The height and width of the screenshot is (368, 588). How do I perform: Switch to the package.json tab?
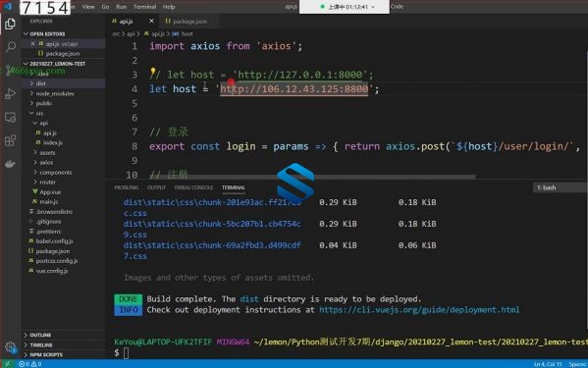point(187,22)
